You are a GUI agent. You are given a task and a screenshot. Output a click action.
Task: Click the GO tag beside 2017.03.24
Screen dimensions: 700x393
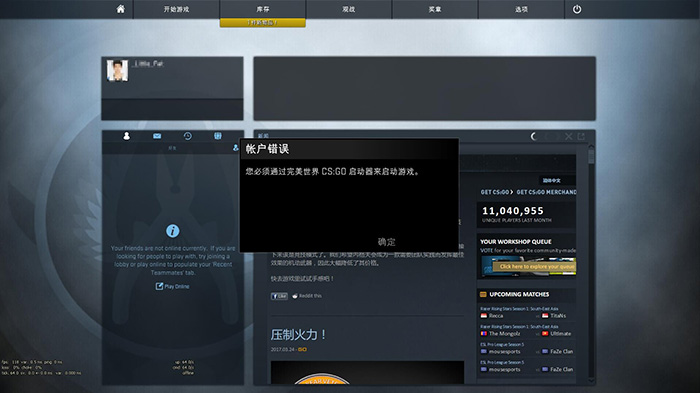[x=302, y=350]
